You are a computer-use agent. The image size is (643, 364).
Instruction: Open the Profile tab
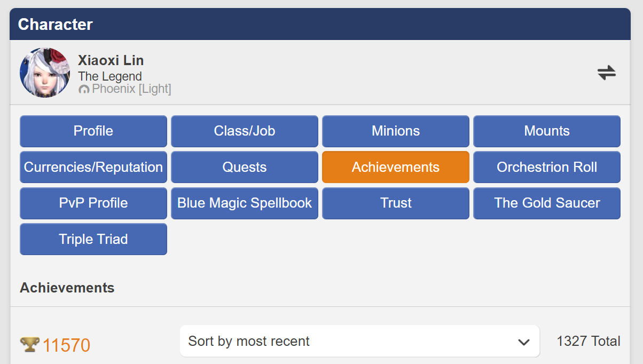tap(93, 131)
